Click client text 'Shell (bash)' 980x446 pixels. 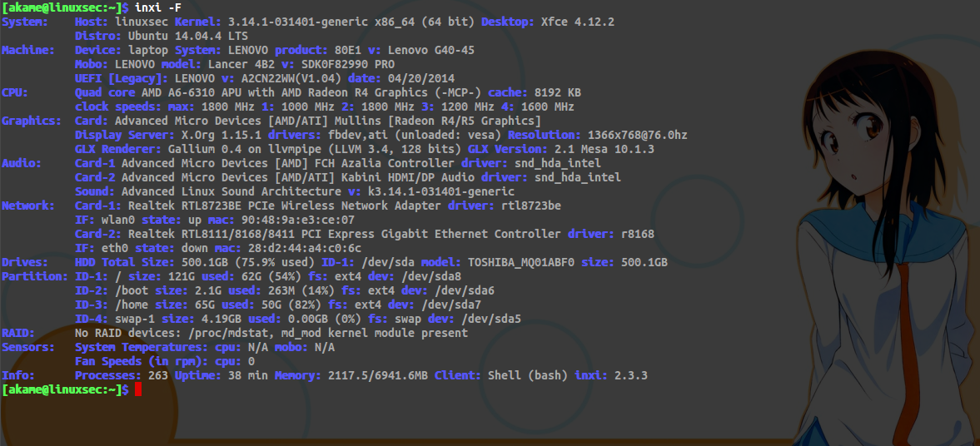click(x=527, y=376)
